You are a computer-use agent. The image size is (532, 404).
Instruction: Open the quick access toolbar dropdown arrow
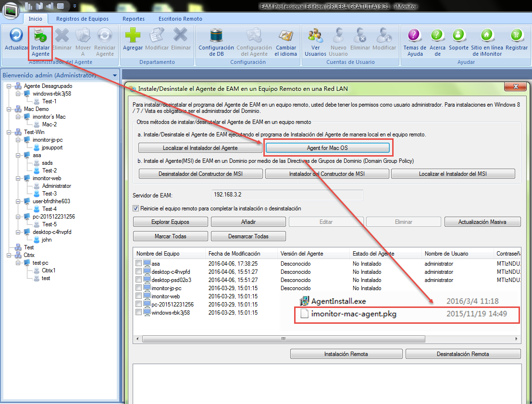point(74,6)
